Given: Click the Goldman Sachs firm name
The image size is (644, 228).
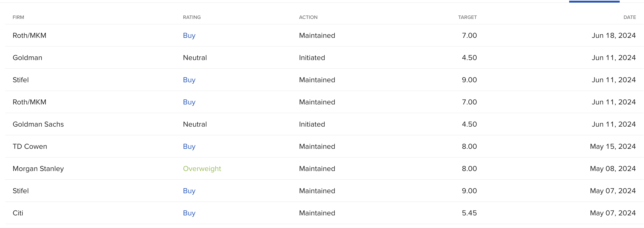Looking at the screenshot, I should click(x=38, y=124).
